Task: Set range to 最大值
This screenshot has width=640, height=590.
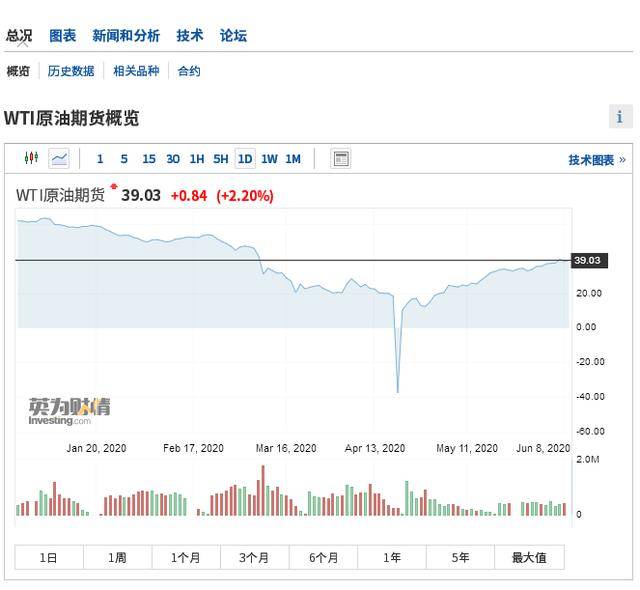Action: coord(529,557)
